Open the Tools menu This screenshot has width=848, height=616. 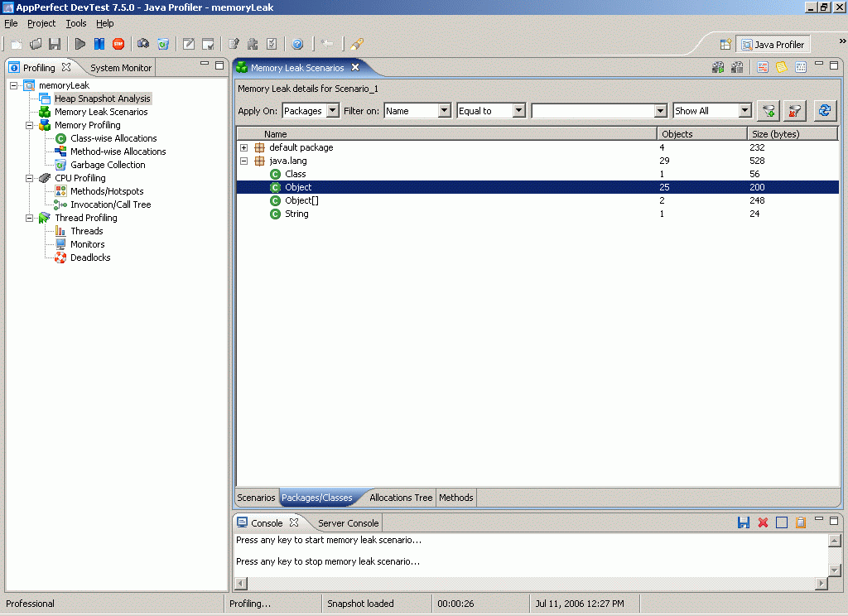tap(75, 23)
